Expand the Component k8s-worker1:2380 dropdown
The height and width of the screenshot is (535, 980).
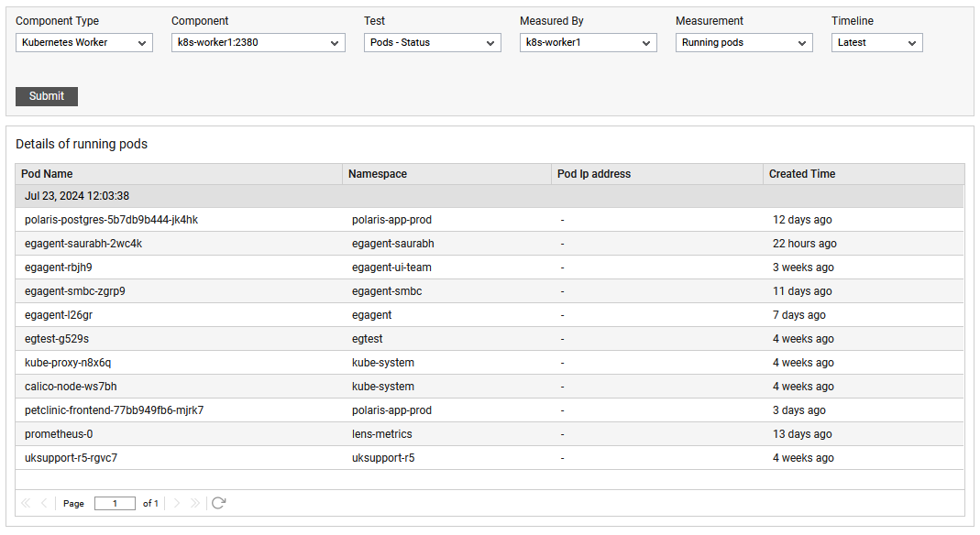click(259, 42)
